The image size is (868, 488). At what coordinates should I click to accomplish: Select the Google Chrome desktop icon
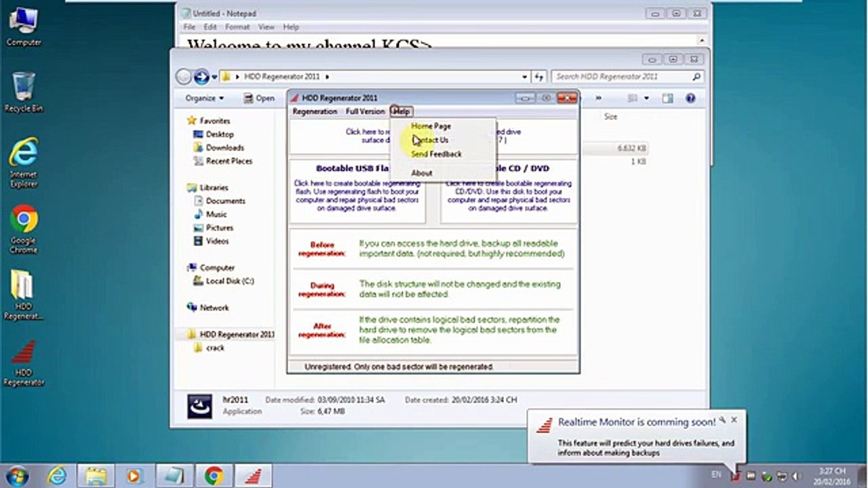point(24,229)
